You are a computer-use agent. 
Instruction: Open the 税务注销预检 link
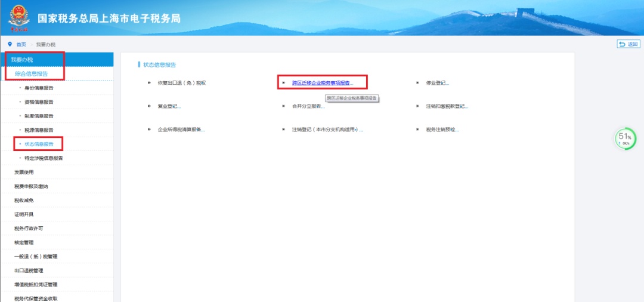442,130
